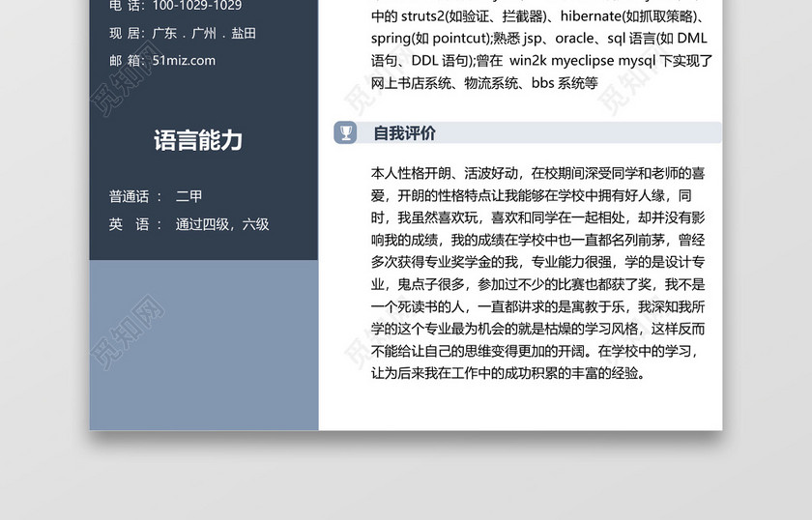The image size is (812, 520).
Task: Click the phone number 100-1029-1029
Action: click(197, 6)
